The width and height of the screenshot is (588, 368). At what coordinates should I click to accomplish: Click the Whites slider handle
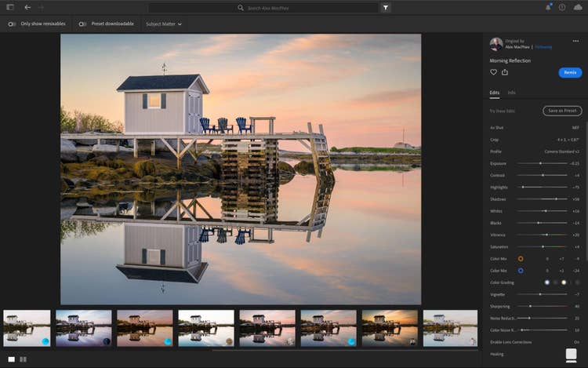[x=546, y=211]
